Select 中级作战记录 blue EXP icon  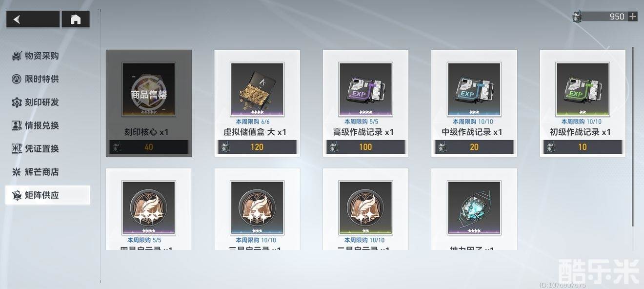[x=474, y=89]
